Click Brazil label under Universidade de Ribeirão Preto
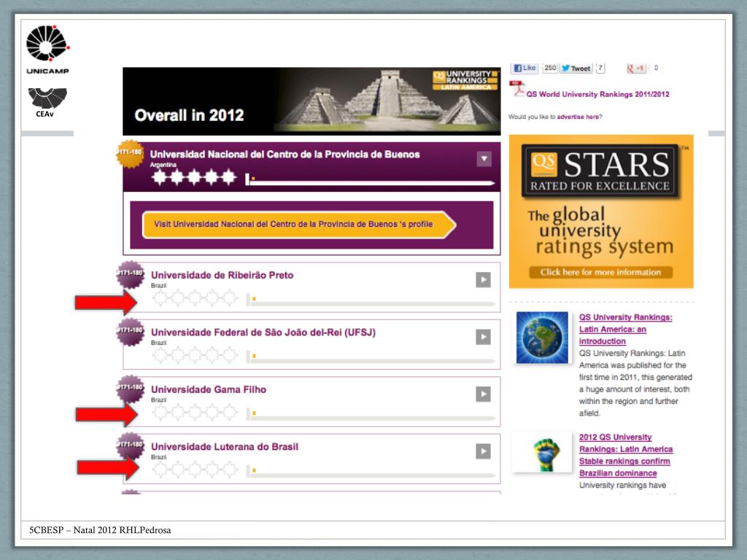 click(158, 286)
